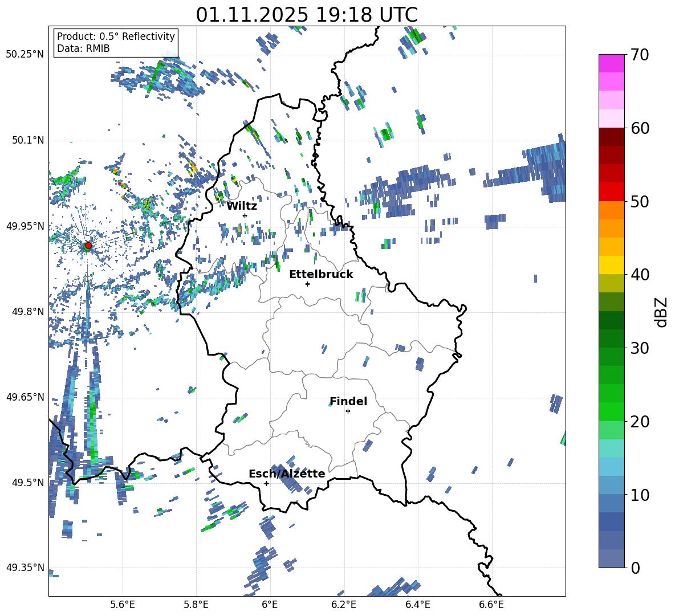Viewport: 675px width, 616px height.
Task: Click the 49.8°N latitude label
Action: click(28, 312)
